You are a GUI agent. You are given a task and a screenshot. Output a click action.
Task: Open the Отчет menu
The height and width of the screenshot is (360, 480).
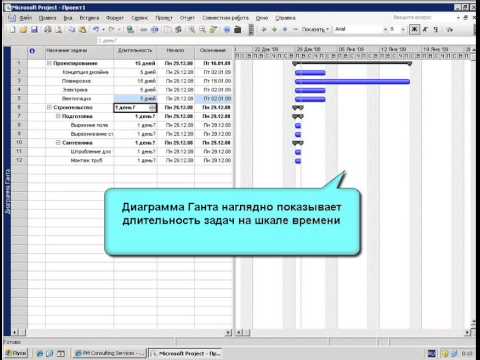[x=187, y=18]
